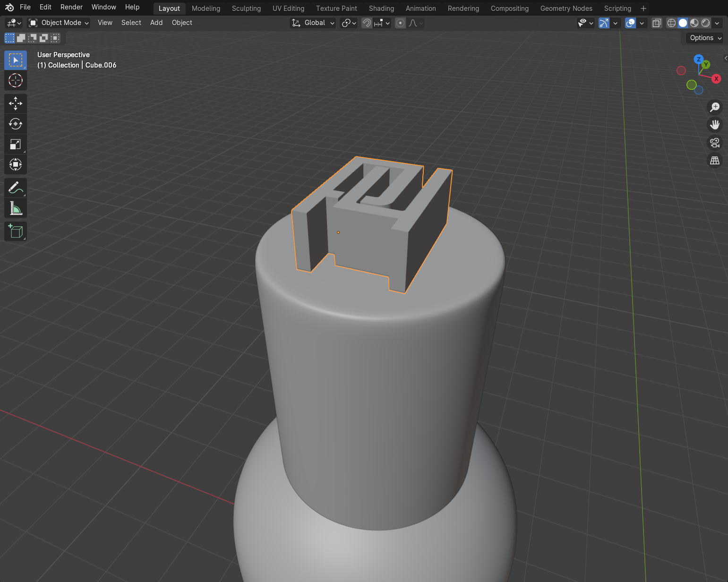Set selection mode to Intersect
The image size is (728, 582).
click(x=55, y=38)
